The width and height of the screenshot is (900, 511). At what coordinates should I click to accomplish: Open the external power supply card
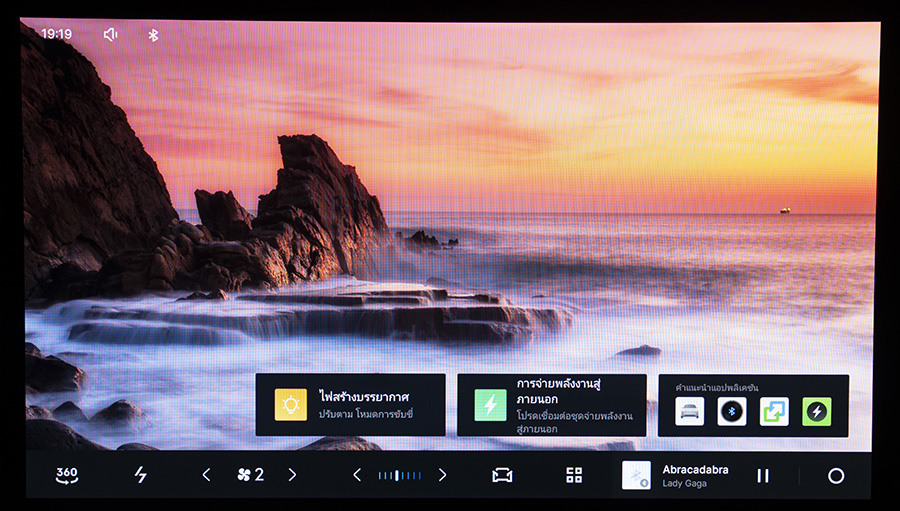coord(551,405)
